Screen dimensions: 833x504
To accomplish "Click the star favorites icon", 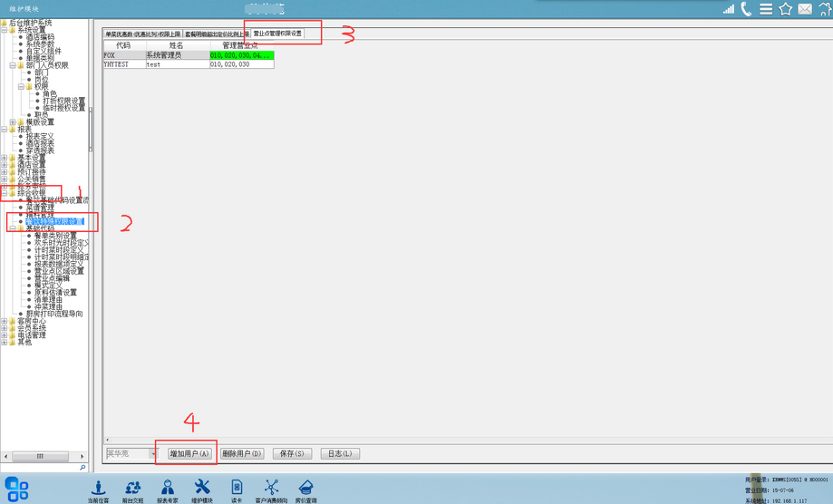I will pyautogui.click(x=785, y=9).
